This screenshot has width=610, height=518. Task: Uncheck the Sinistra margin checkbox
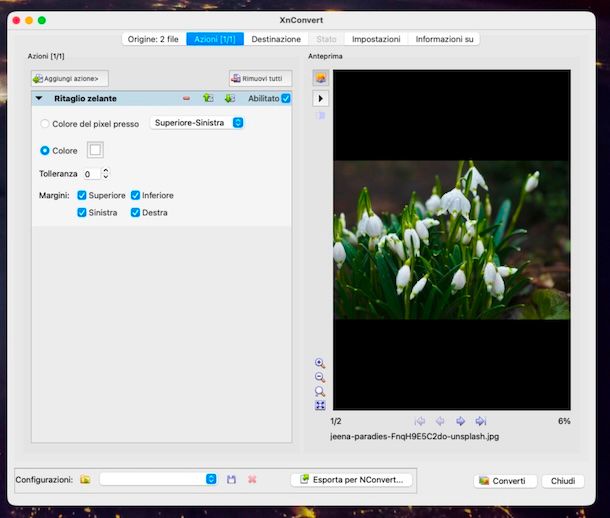pos(82,212)
